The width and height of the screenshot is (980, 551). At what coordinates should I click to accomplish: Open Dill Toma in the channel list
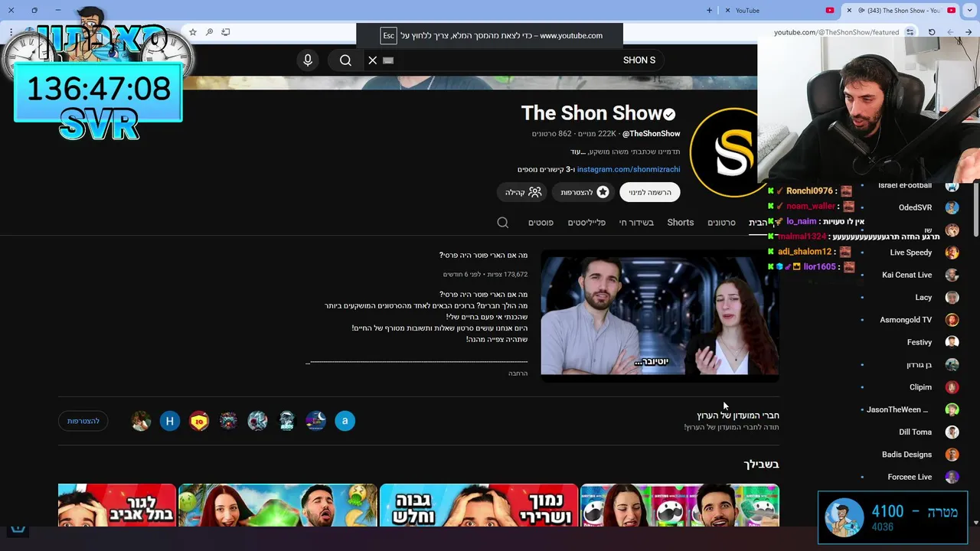click(x=915, y=432)
